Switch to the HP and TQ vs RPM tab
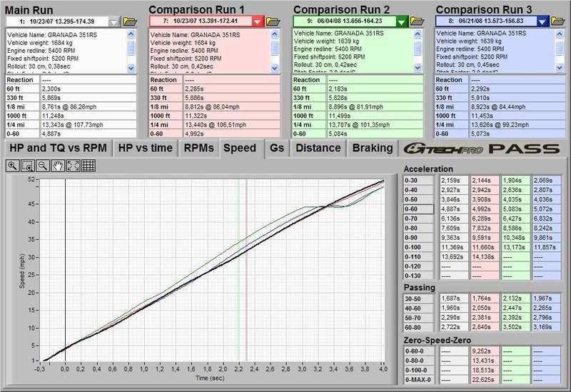Screen dimensions: 571x392 click(57, 148)
